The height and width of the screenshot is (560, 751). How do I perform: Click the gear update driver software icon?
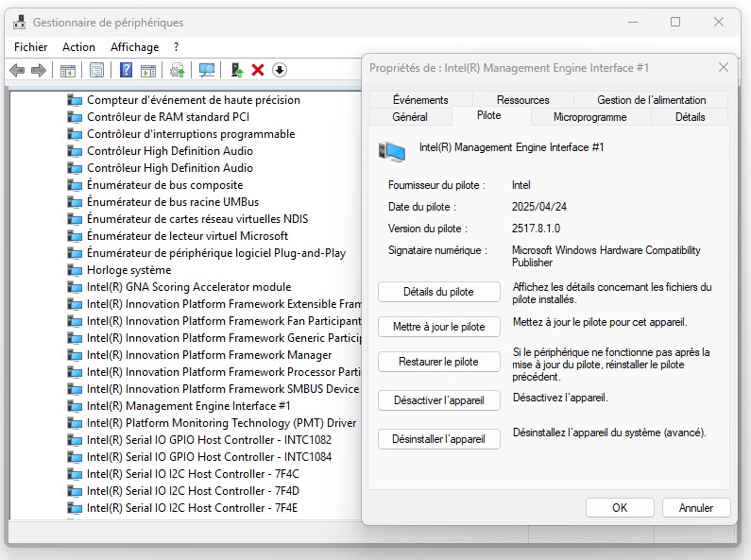click(177, 70)
